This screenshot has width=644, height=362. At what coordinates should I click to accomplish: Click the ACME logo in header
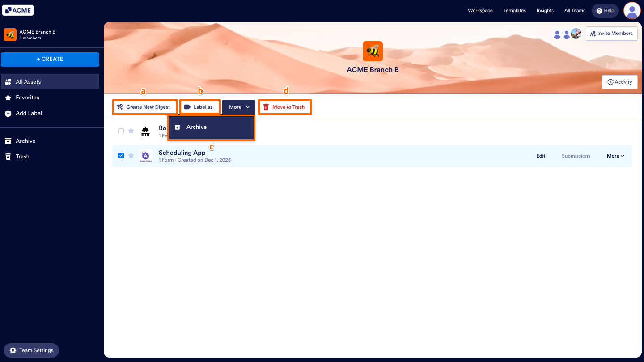(18, 10)
